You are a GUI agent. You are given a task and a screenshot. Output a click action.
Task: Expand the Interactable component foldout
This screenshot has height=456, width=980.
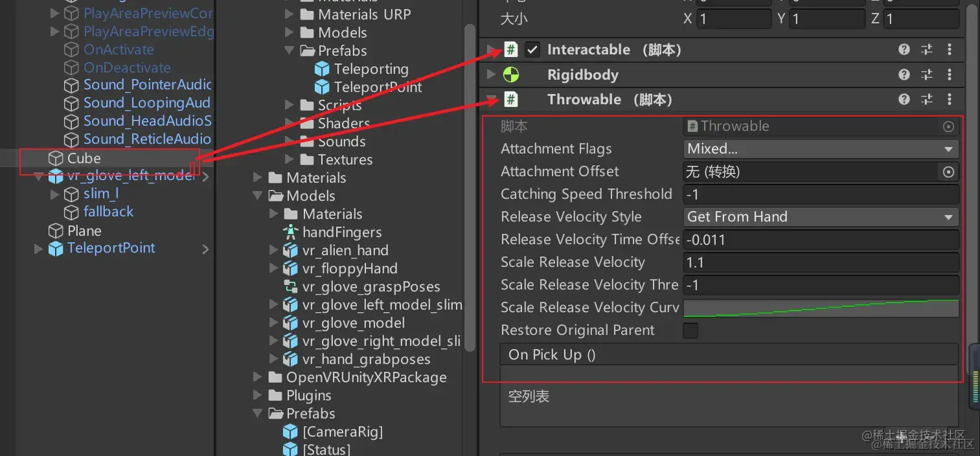(x=492, y=50)
